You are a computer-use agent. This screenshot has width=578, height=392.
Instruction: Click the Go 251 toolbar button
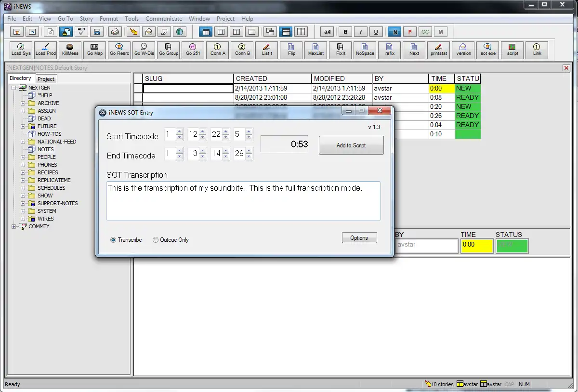(193, 50)
